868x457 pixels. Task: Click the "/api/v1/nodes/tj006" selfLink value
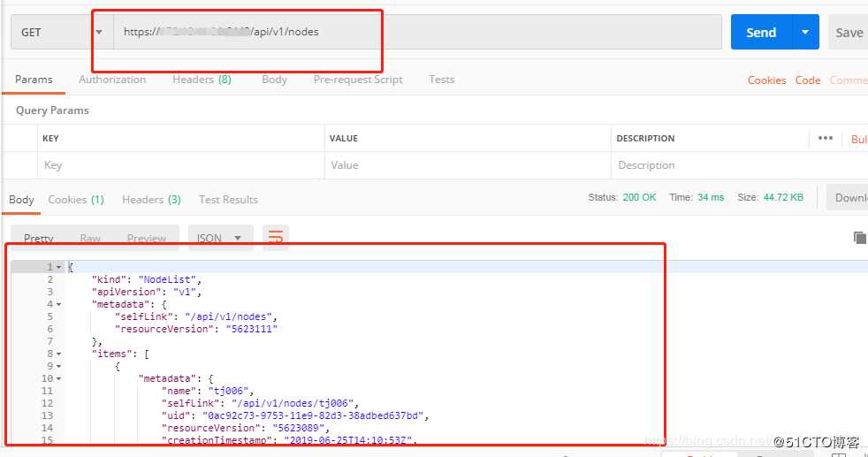(x=293, y=403)
